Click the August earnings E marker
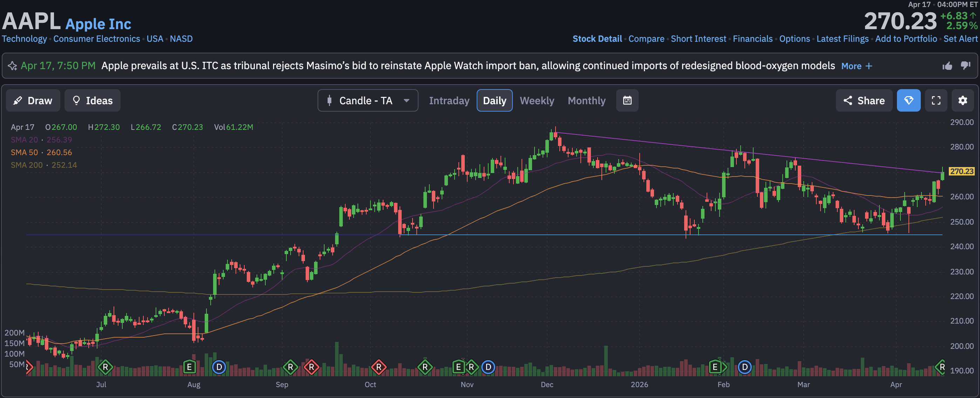Viewport: 980px width, 398px height. [189, 367]
